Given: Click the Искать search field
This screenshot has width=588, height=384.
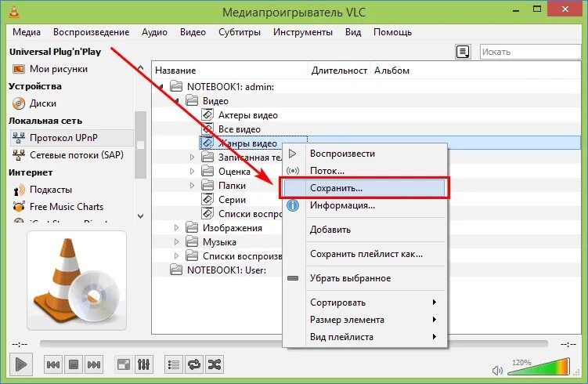Looking at the screenshot, I should tap(530, 52).
